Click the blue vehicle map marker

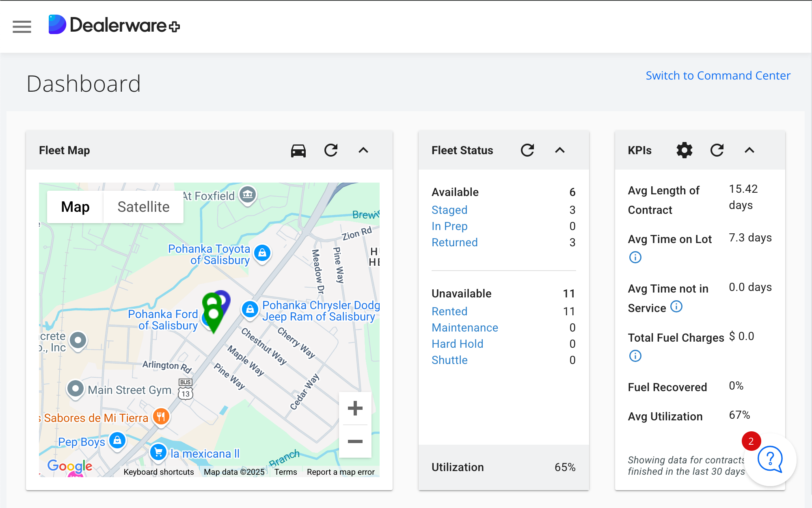click(225, 299)
